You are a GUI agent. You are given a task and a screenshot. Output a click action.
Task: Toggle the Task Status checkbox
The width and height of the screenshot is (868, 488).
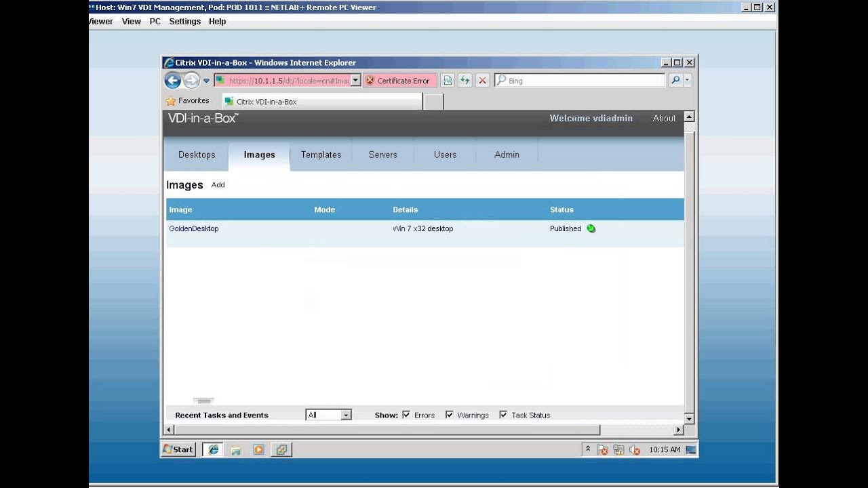click(x=503, y=415)
